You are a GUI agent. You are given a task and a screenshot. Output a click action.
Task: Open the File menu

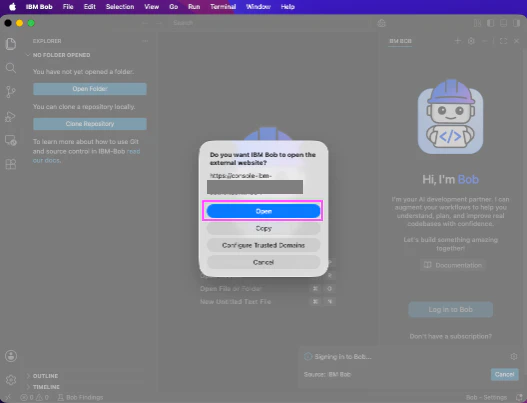click(x=68, y=7)
